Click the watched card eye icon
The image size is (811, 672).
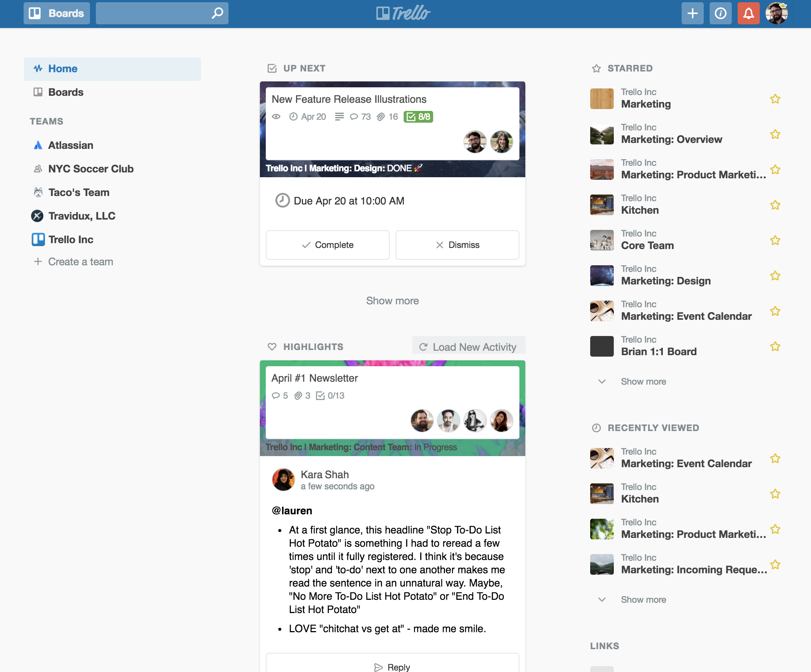277,116
